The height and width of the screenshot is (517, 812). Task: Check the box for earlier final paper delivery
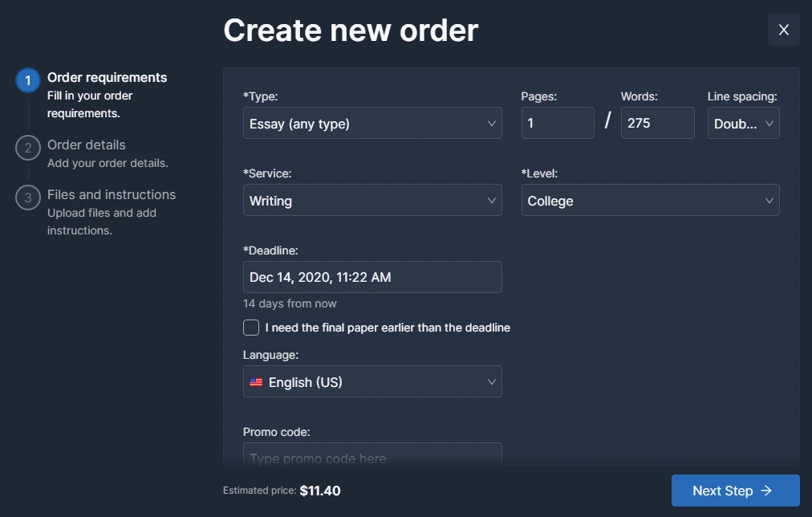(x=250, y=328)
